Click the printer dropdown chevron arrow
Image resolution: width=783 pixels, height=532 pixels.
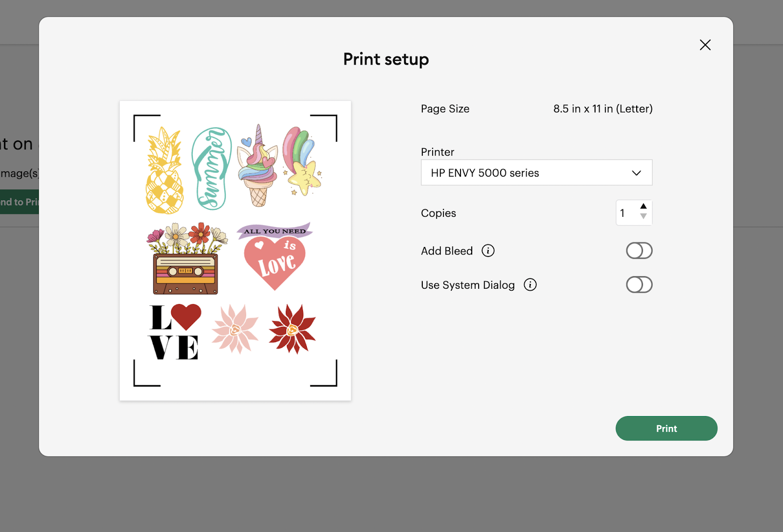(x=636, y=173)
